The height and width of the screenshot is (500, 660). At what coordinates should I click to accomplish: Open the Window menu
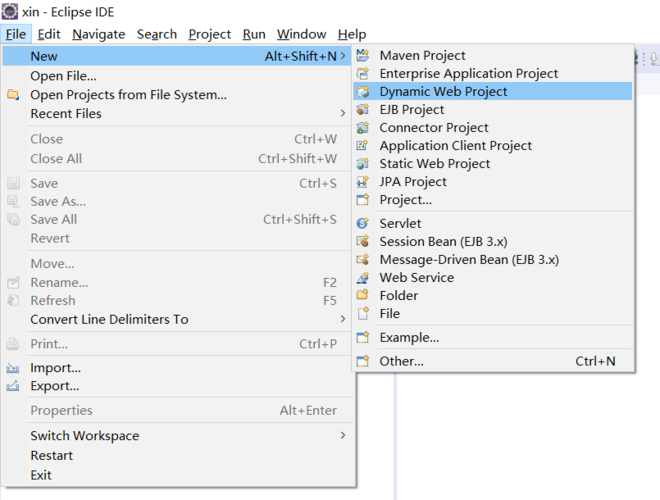click(301, 34)
